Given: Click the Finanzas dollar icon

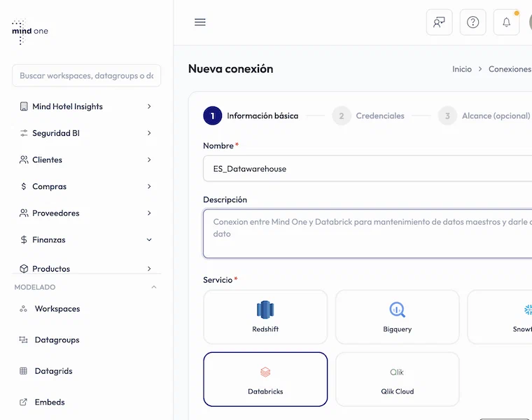Looking at the screenshot, I should point(23,240).
